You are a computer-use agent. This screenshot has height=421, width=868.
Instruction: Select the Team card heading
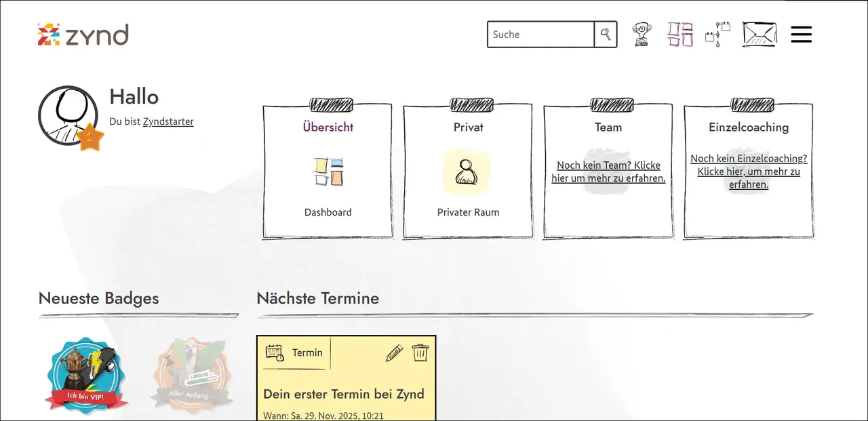click(x=608, y=127)
